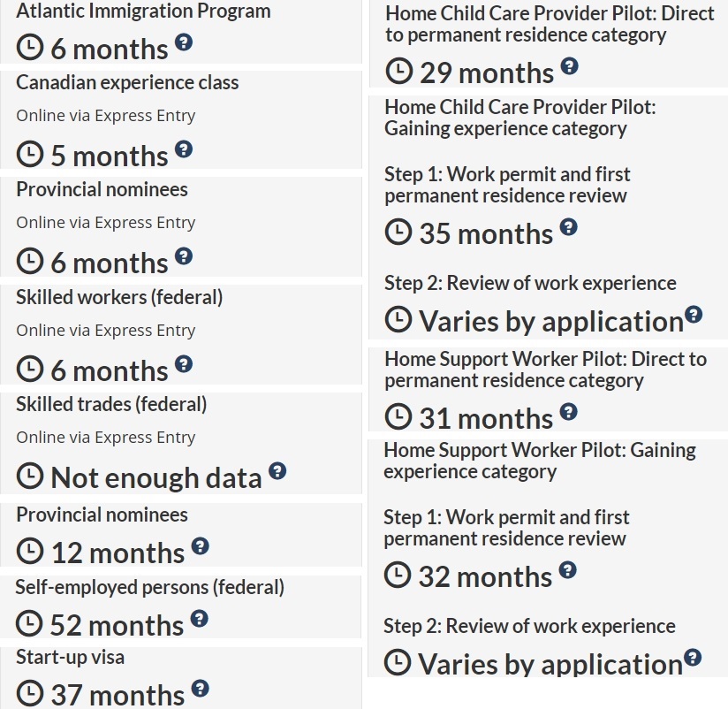Screen dimensions: 728x709
Task: Click the Skilled trades (federal) heading
Action: [111, 404]
